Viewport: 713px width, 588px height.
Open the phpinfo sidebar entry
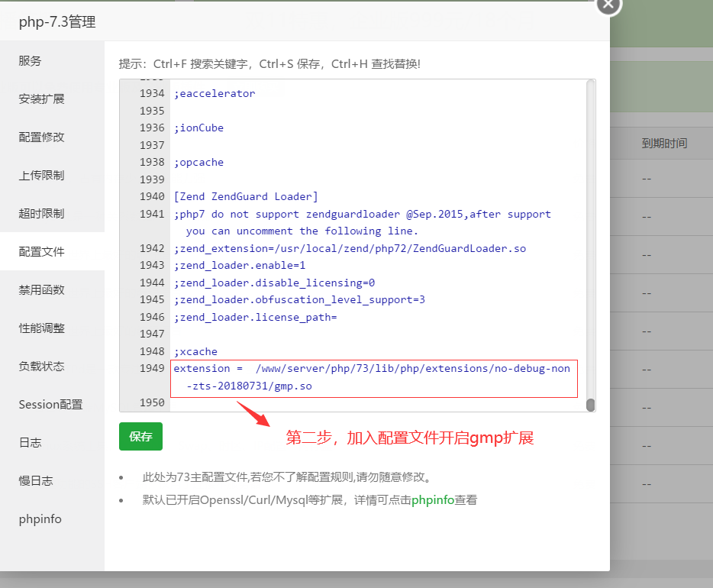click(x=40, y=519)
